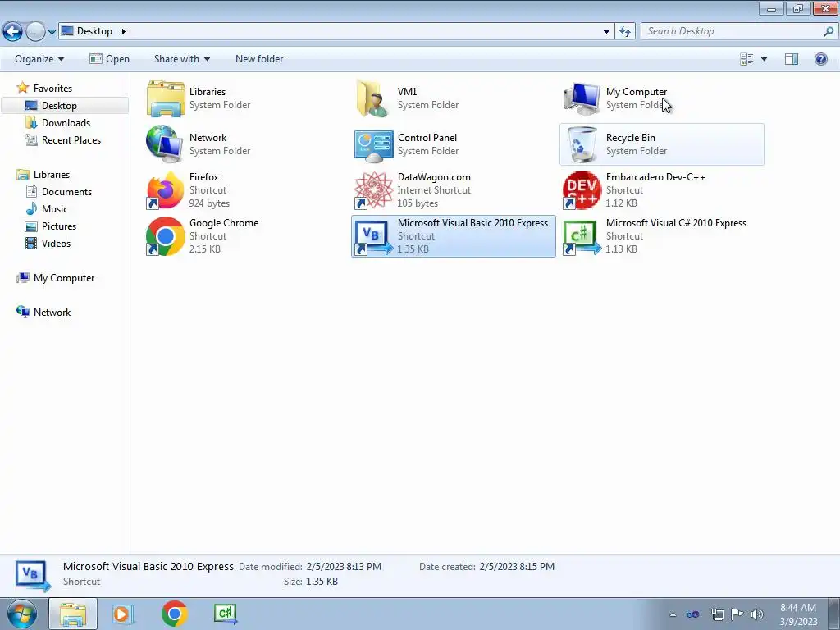
Task: Select the Network globe icon in file list
Action: tap(165, 144)
